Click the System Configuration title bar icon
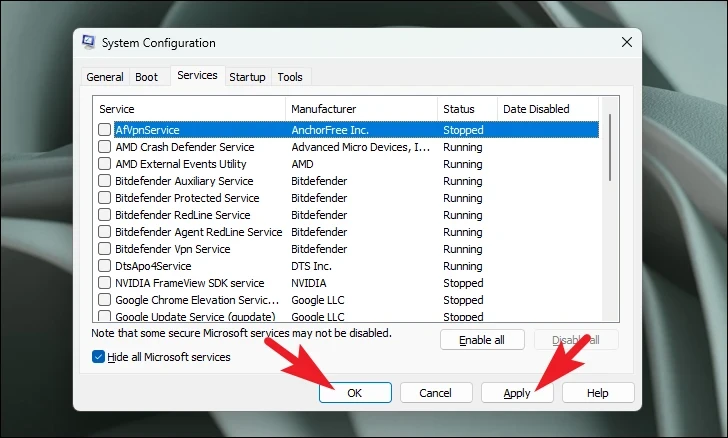The height and width of the screenshot is (438, 728). tap(88, 42)
